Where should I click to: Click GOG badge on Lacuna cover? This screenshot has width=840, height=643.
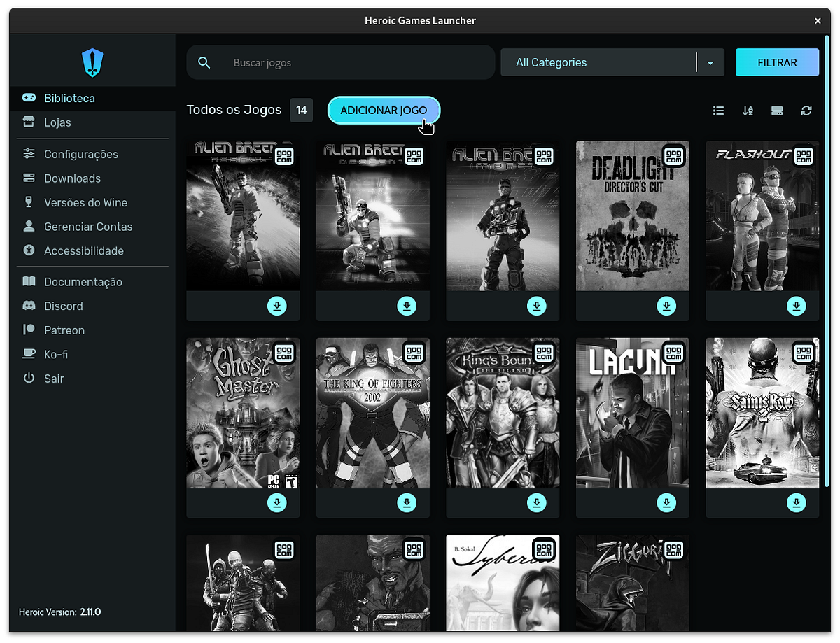(x=673, y=353)
